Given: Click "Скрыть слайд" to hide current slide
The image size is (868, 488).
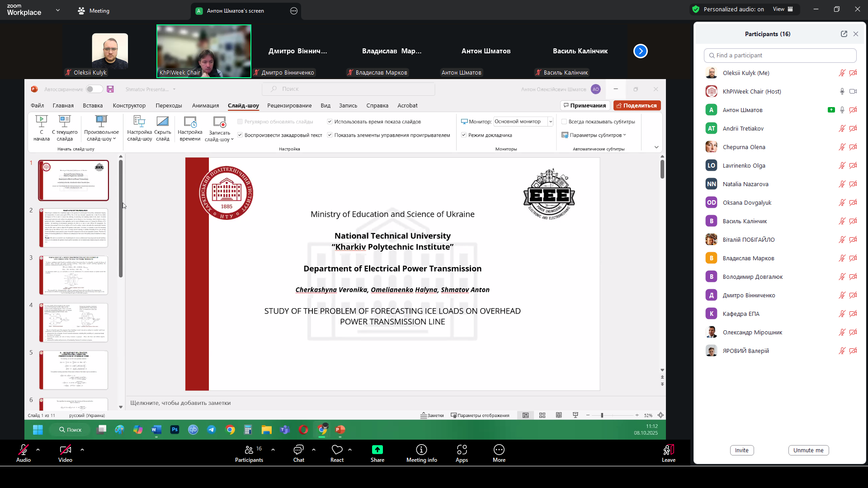Looking at the screenshot, I should coord(163,128).
